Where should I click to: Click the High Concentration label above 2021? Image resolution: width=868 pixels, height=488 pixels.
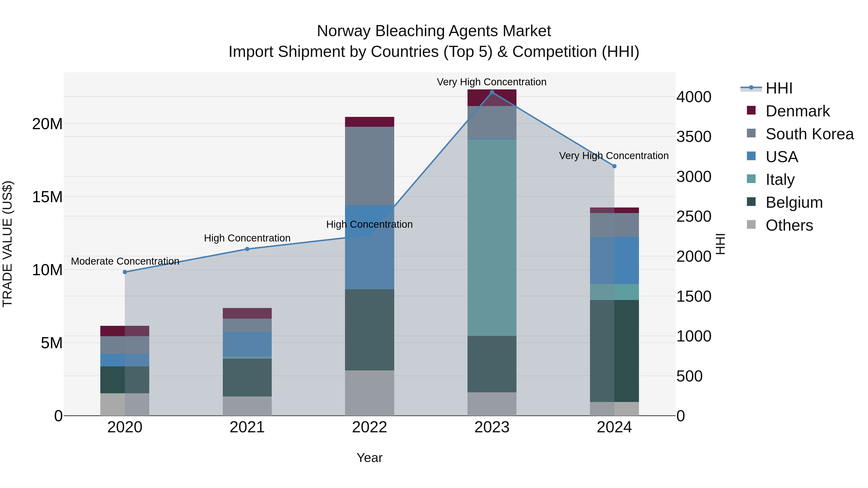(x=247, y=238)
